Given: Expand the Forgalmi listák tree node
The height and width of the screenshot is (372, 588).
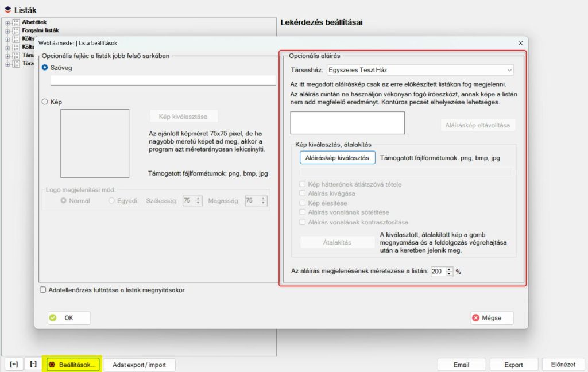Looking at the screenshot, I should click(7, 30).
